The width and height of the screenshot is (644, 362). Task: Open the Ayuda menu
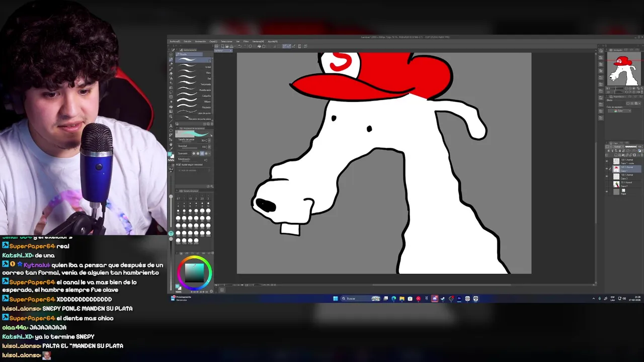click(x=273, y=41)
